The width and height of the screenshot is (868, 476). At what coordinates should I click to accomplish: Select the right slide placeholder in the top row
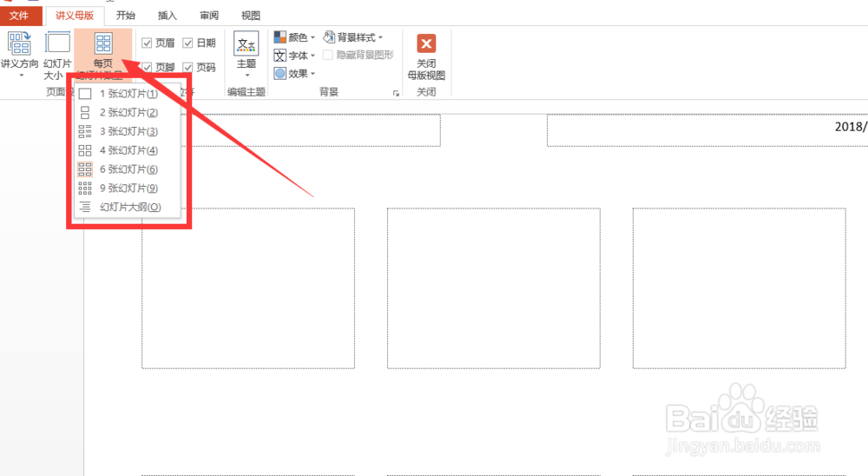(x=739, y=288)
